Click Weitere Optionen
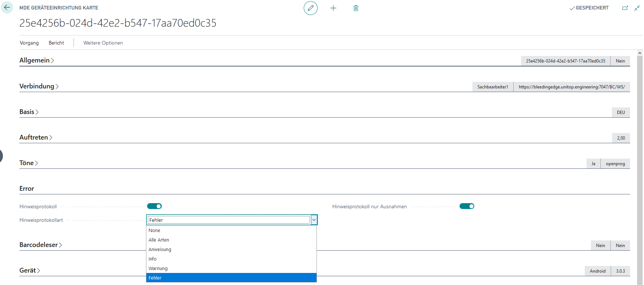Image resolution: width=644 pixels, height=285 pixels. point(103,43)
